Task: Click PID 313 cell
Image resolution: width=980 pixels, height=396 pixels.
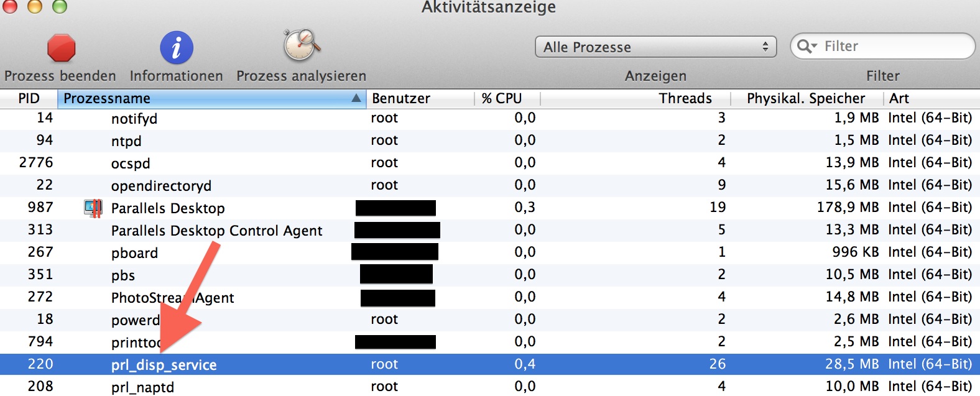Action: [x=40, y=229]
